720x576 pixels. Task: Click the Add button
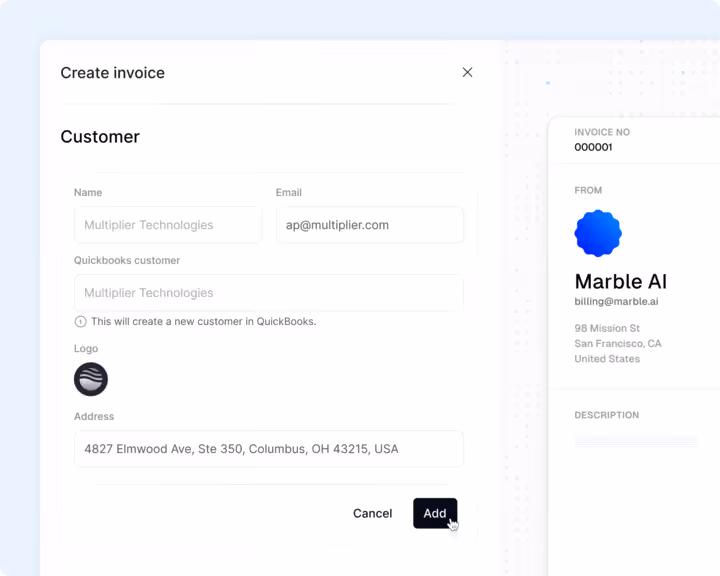click(435, 513)
